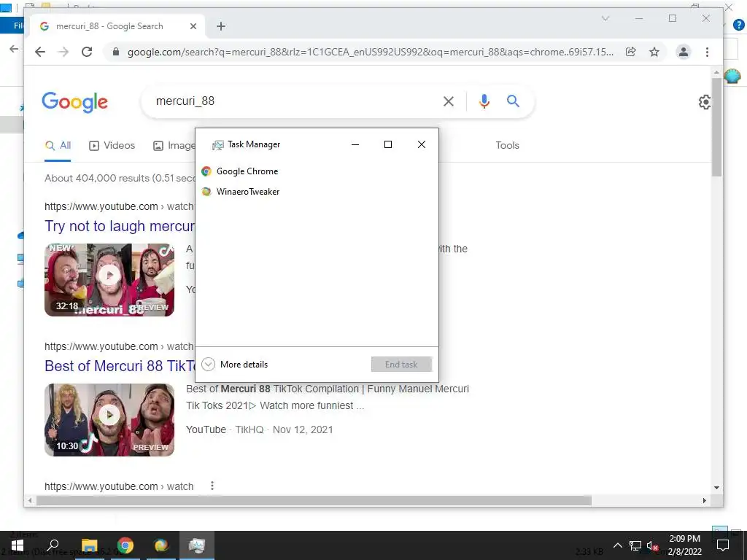747x560 pixels.
Task: Close the mercuri_88 Google Search tab
Action: click(193, 26)
